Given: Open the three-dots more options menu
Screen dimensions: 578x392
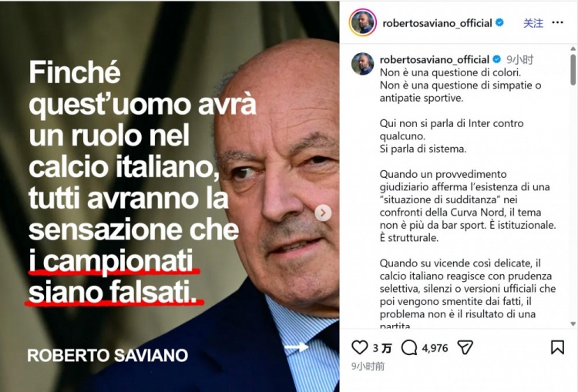Looking at the screenshot, I should [557, 23].
